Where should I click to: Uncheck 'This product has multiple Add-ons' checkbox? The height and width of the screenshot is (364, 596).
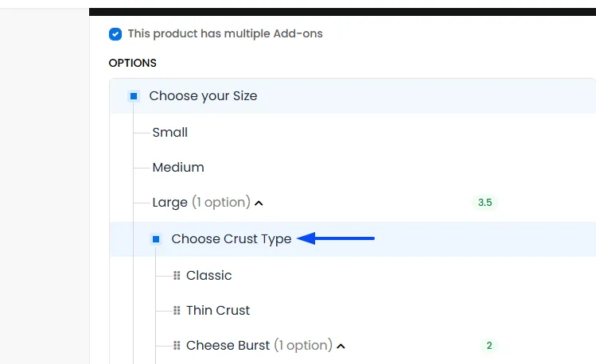click(115, 34)
